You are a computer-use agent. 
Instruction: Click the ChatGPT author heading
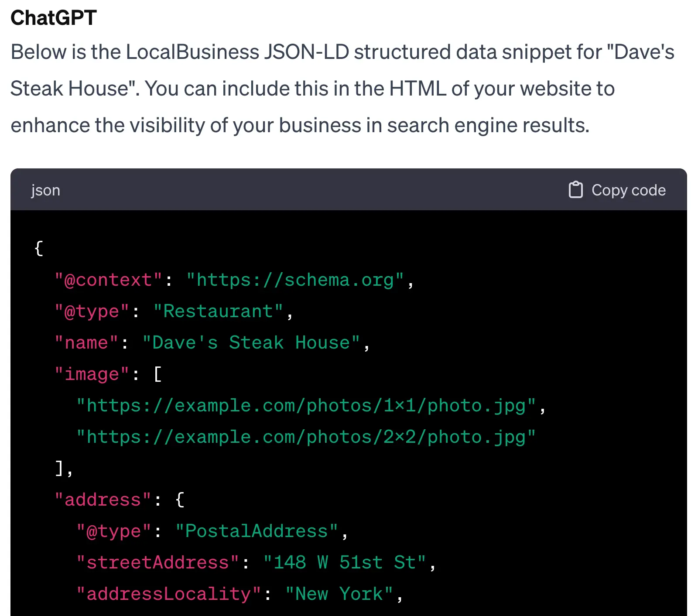[53, 18]
